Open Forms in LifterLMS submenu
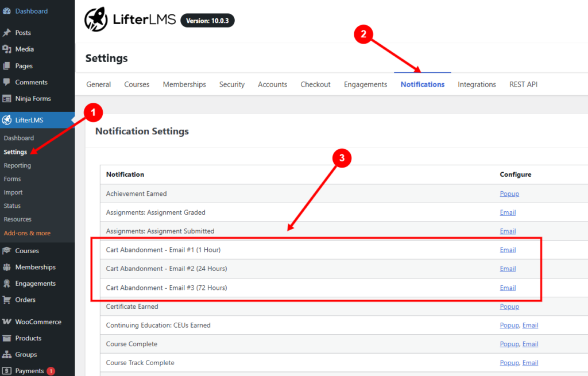This screenshot has width=588, height=376. pyautogui.click(x=13, y=179)
